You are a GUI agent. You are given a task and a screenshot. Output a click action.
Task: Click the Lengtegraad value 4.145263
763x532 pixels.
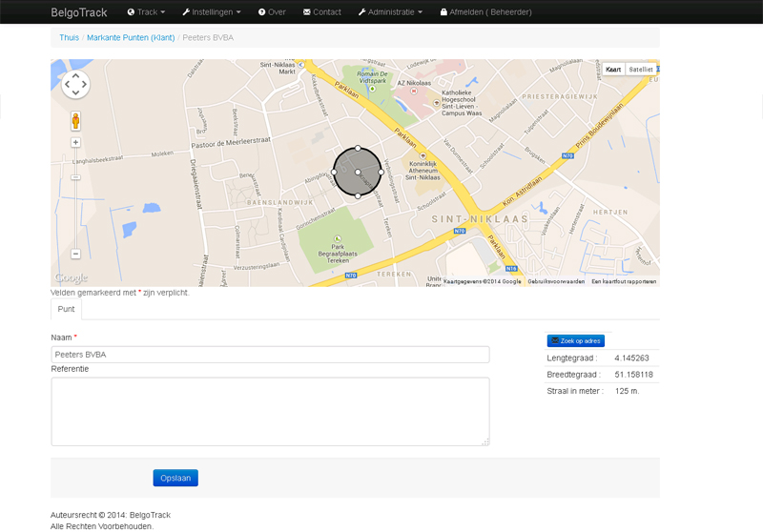coord(631,358)
